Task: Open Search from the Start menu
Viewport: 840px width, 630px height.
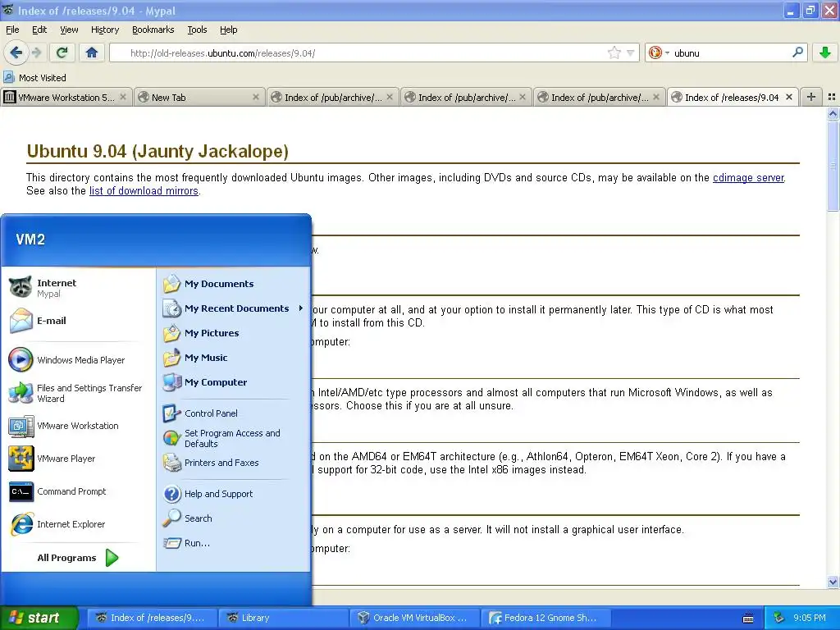Action: tap(233, 518)
